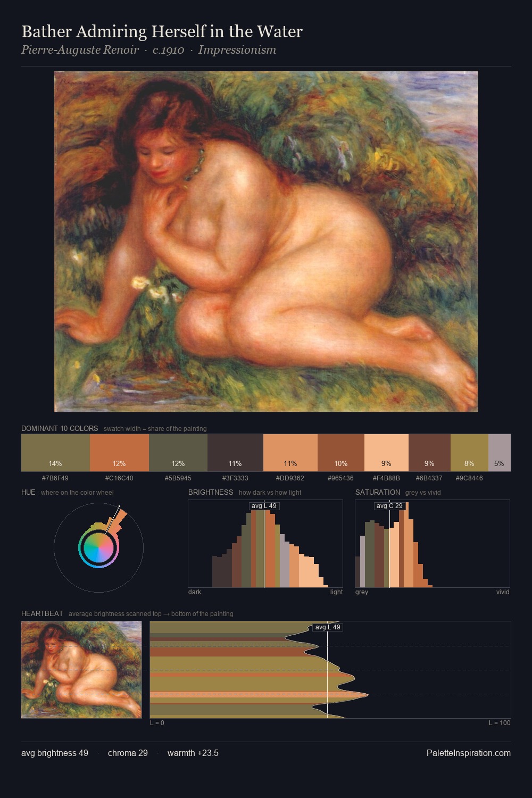Click the hue color wheel

tap(98, 547)
